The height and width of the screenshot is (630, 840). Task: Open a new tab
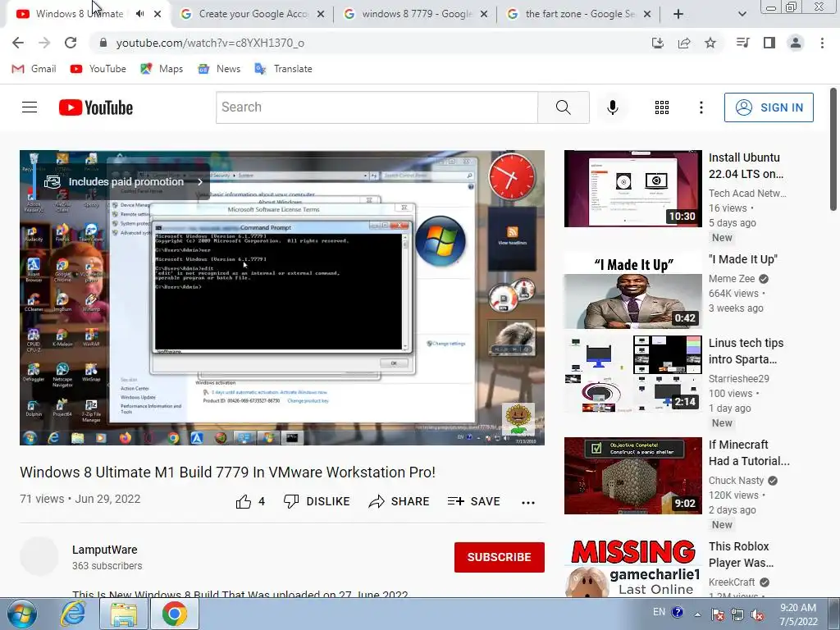point(678,15)
